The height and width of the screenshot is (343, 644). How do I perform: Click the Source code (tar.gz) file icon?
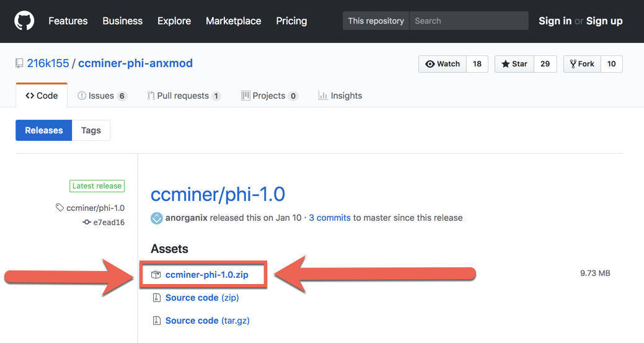pyautogui.click(x=156, y=321)
